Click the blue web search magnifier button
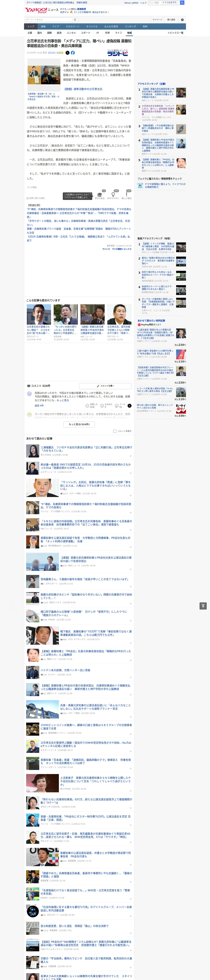210x980 pixels. (182, 3)
